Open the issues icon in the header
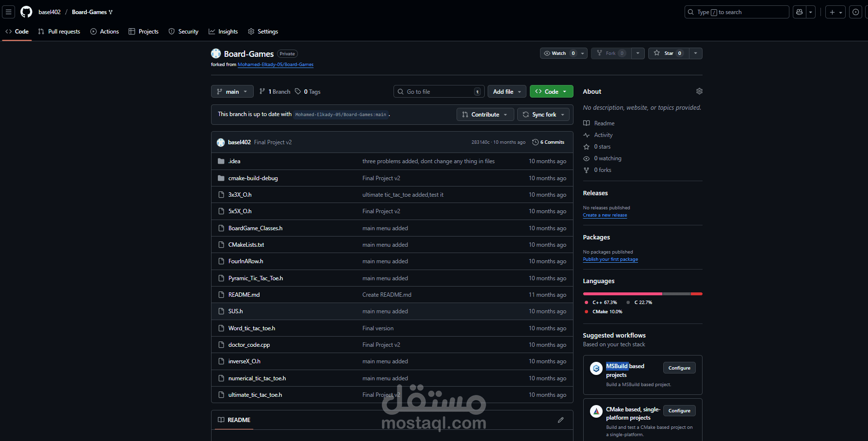This screenshot has height=441, width=868. point(856,12)
